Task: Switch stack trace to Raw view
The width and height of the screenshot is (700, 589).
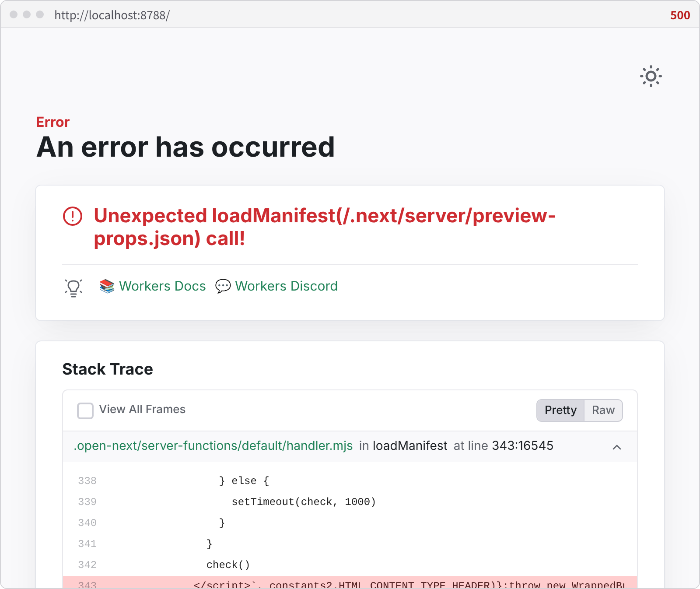Action: [603, 410]
